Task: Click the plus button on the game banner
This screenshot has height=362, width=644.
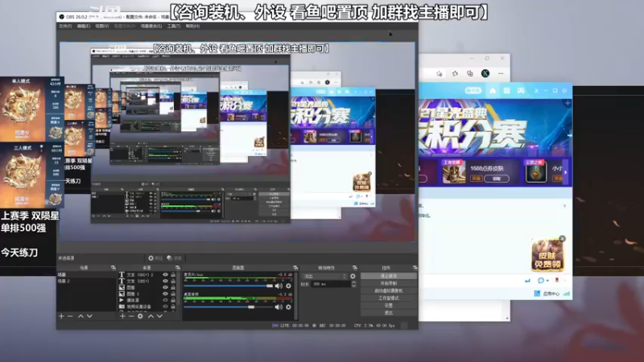Action: tap(568, 103)
